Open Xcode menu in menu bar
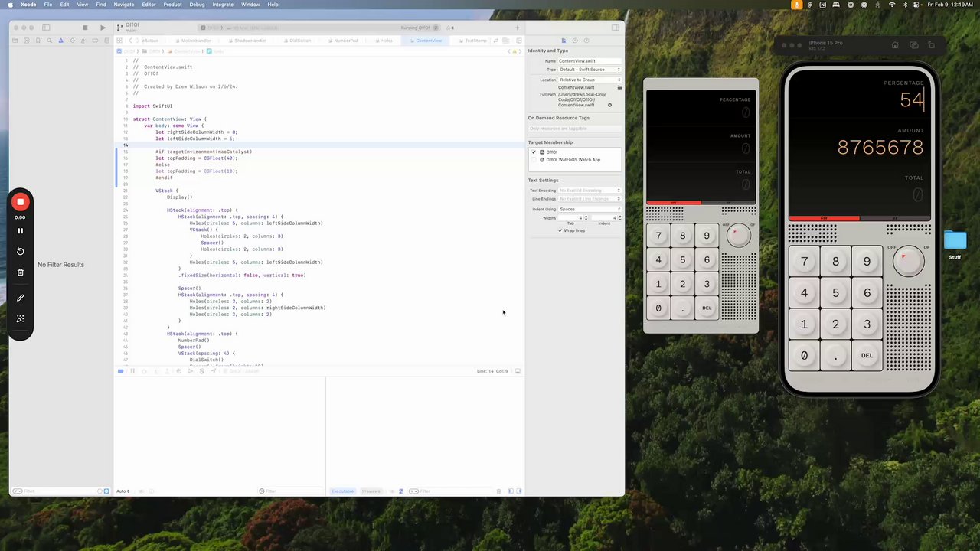980x551 pixels. [x=28, y=5]
